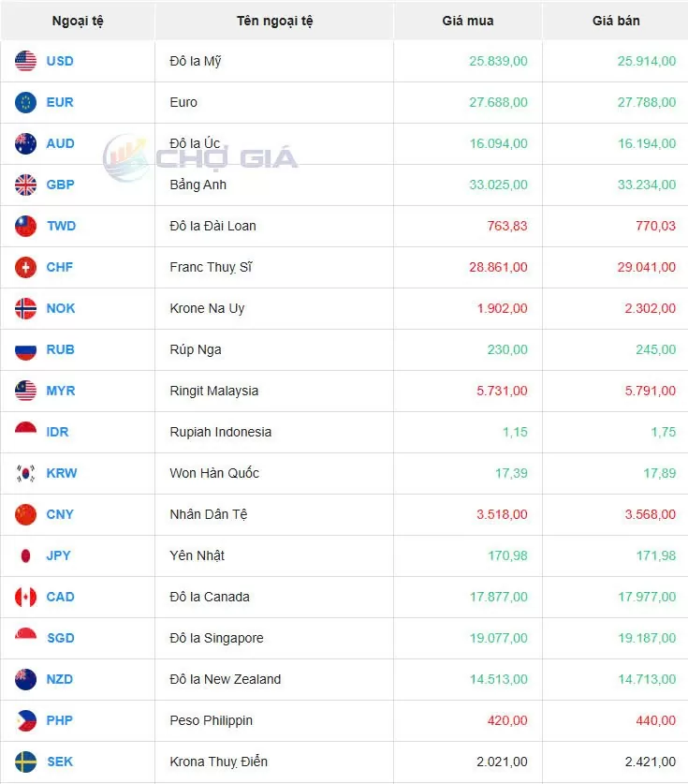The image size is (688, 784).
Task: Open the SGD currency link
Action: [61, 639]
